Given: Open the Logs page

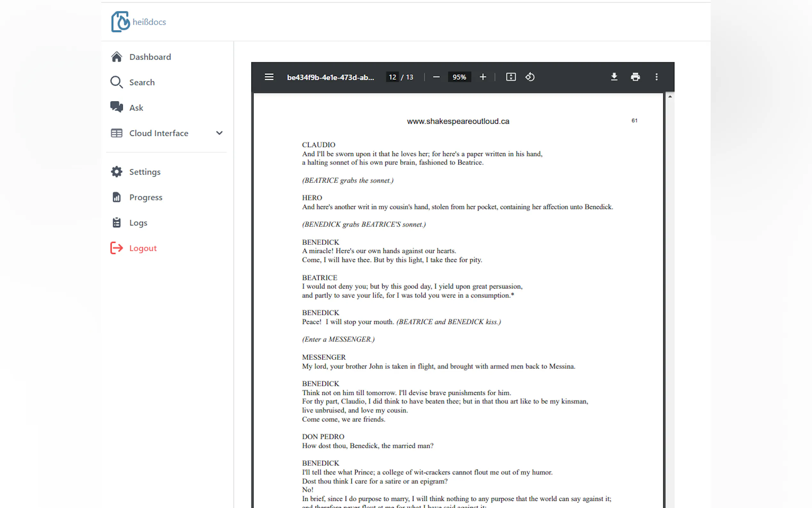Looking at the screenshot, I should click(x=138, y=223).
